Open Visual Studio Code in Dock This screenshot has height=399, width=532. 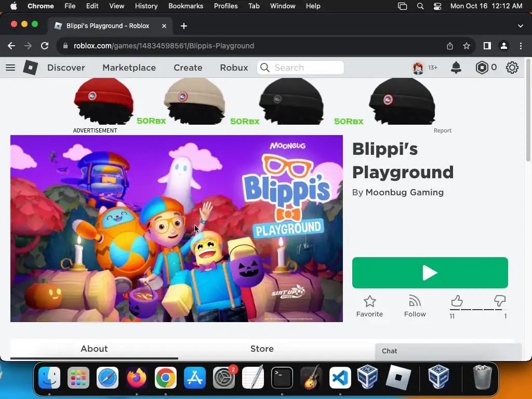pyautogui.click(x=340, y=378)
